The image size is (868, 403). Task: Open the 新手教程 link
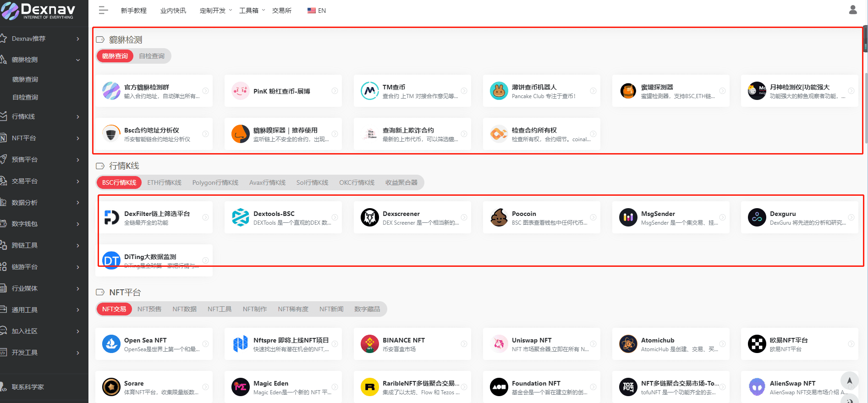[134, 11]
